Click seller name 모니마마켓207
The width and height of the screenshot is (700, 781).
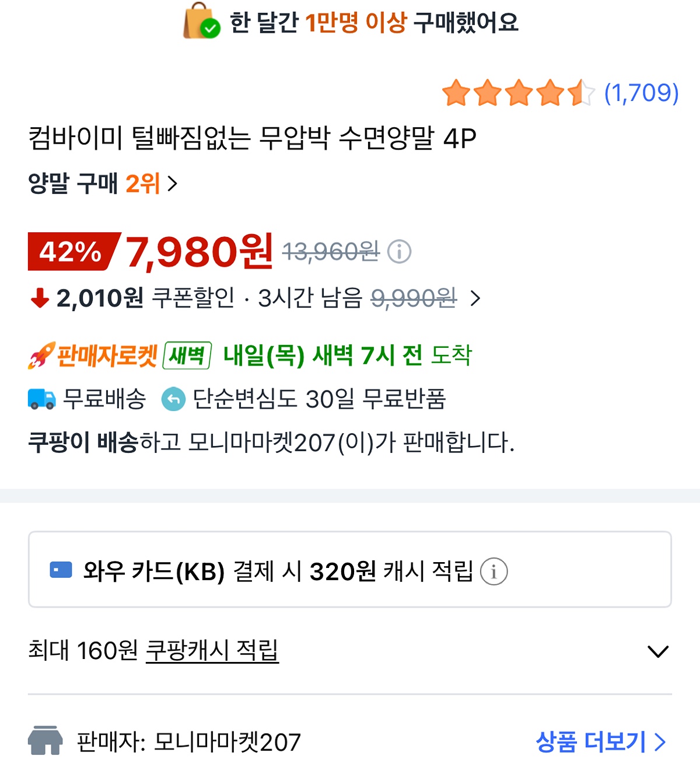228,742
